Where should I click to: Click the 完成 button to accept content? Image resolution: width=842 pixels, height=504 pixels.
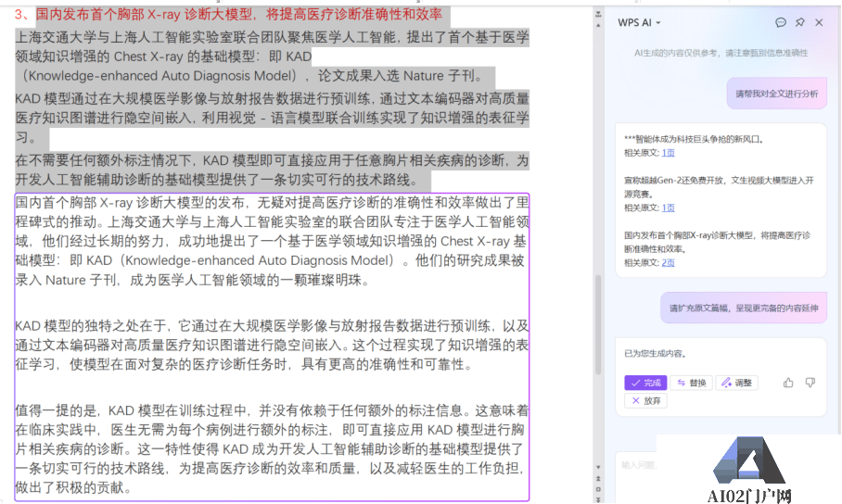645,383
